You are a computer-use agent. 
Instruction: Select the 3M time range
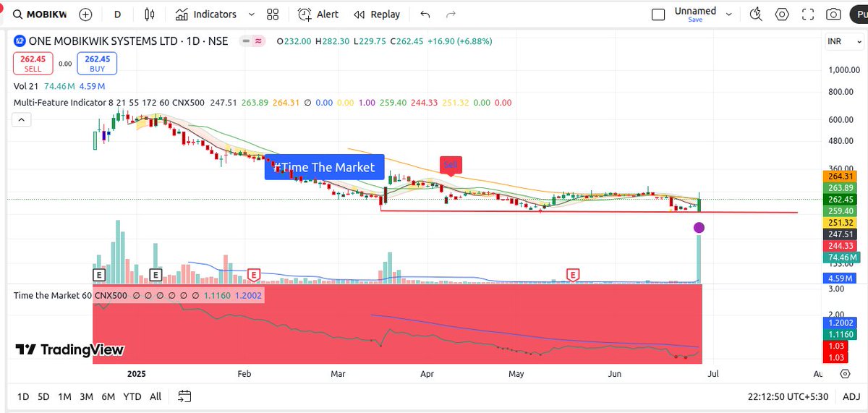pos(86,396)
